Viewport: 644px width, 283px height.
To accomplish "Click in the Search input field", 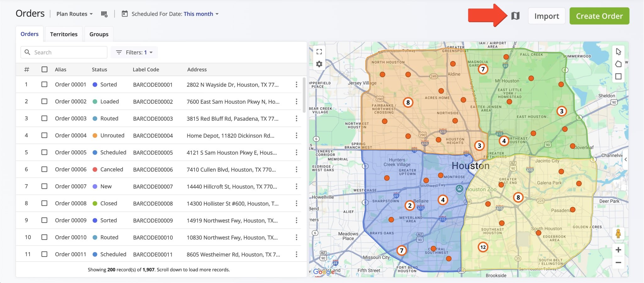I will click(x=64, y=52).
